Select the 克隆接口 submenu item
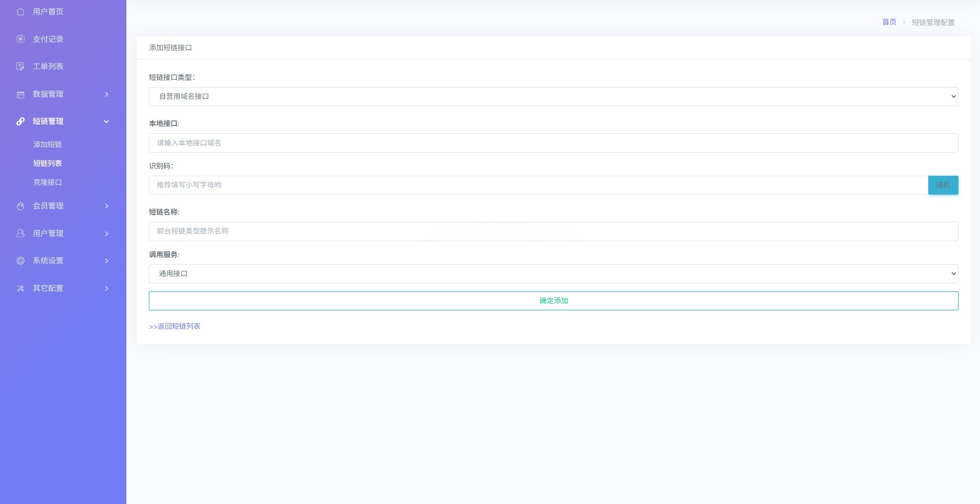980x504 pixels. pyautogui.click(x=48, y=182)
